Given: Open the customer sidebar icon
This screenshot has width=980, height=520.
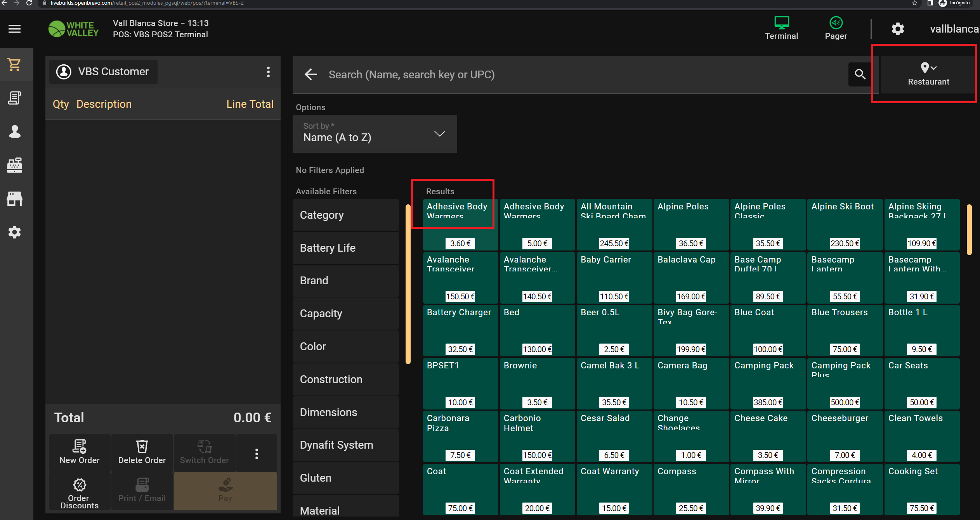Looking at the screenshot, I should tap(15, 131).
